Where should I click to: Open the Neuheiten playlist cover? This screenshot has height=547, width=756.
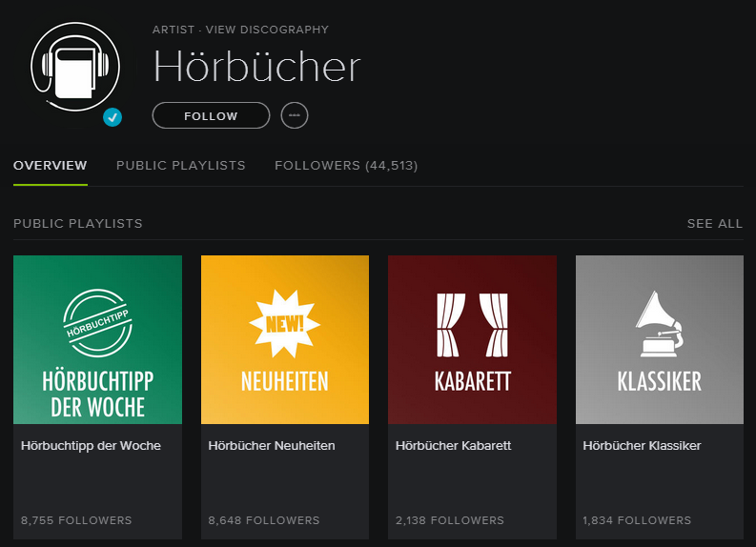point(285,340)
